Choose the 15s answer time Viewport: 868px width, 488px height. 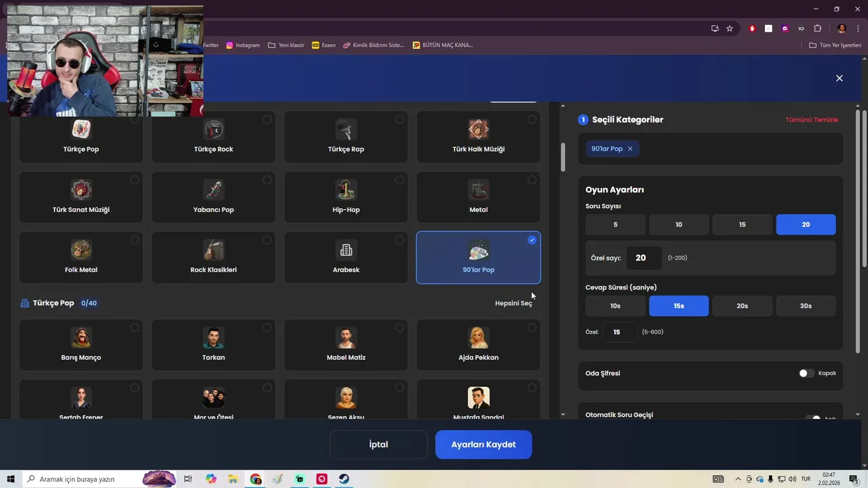coord(679,306)
